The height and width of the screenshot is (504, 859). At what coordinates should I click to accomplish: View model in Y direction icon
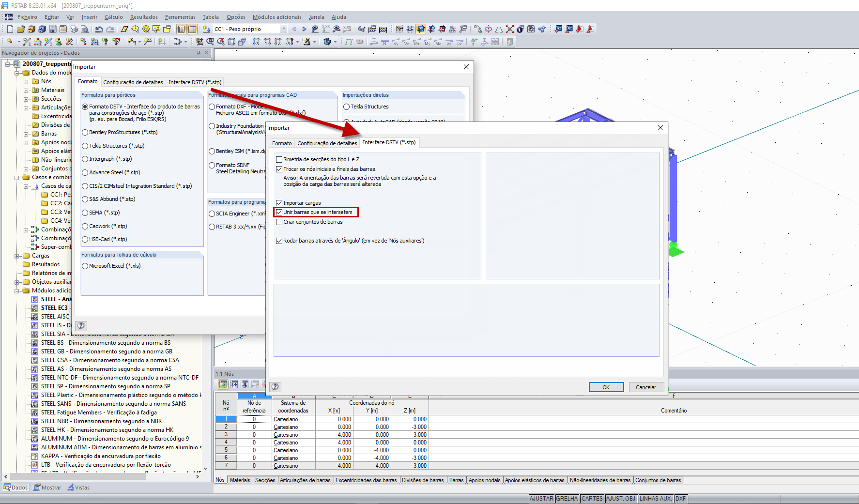[267, 42]
